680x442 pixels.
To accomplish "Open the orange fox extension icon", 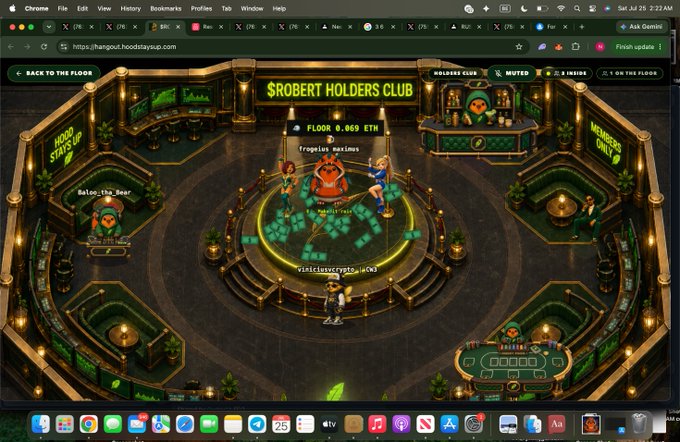I will point(559,47).
